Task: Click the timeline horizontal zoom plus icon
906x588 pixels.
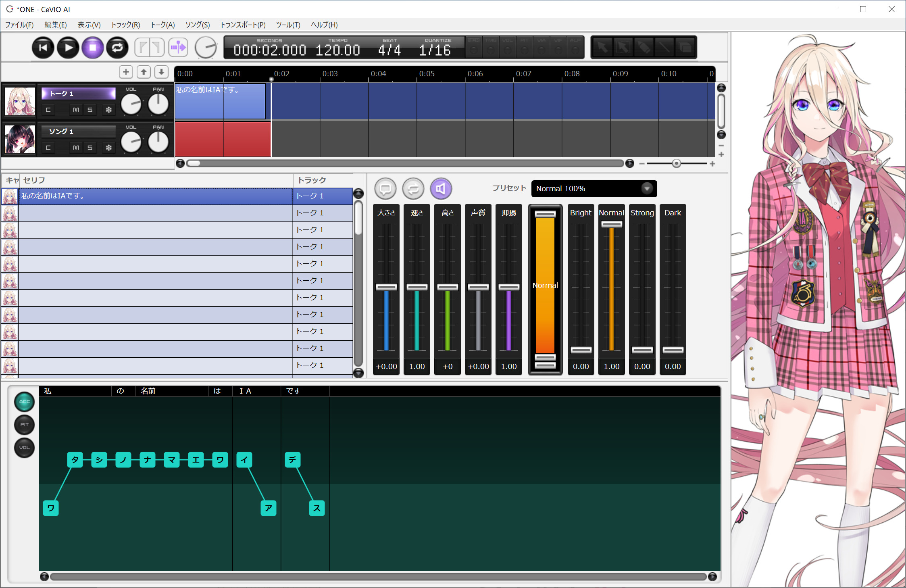Action: coord(712,164)
